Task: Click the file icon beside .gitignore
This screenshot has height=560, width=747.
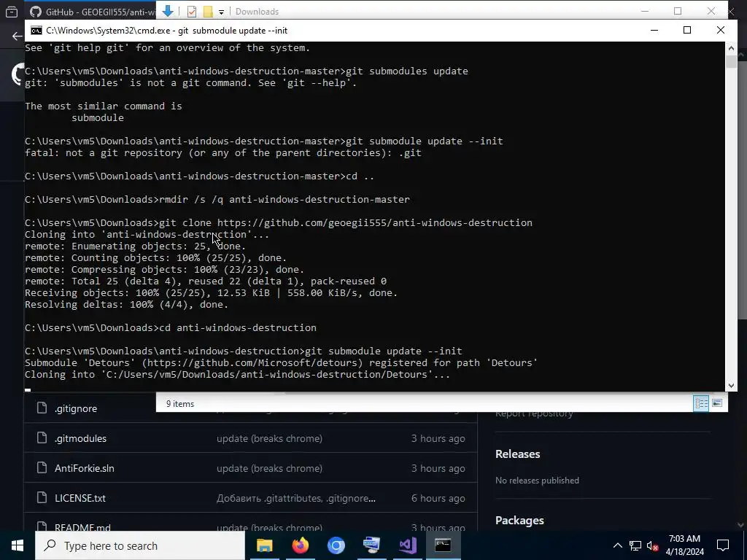Action: coord(42,408)
